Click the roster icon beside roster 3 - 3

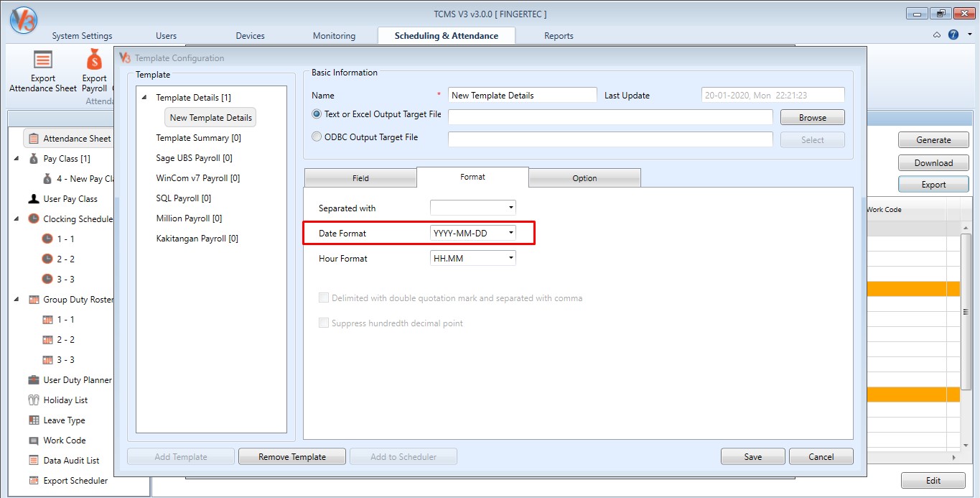coord(47,359)
